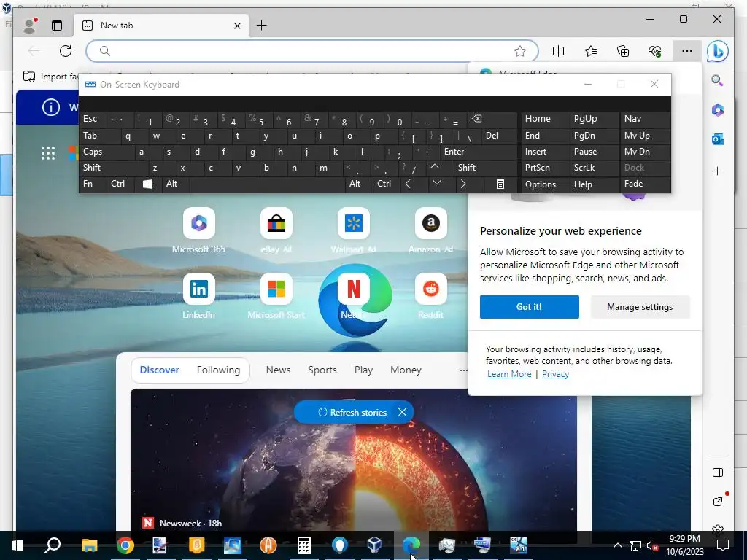Open Netflix quick link tile
This screenshot has height=560, width=747.
(x=354, y=289)
